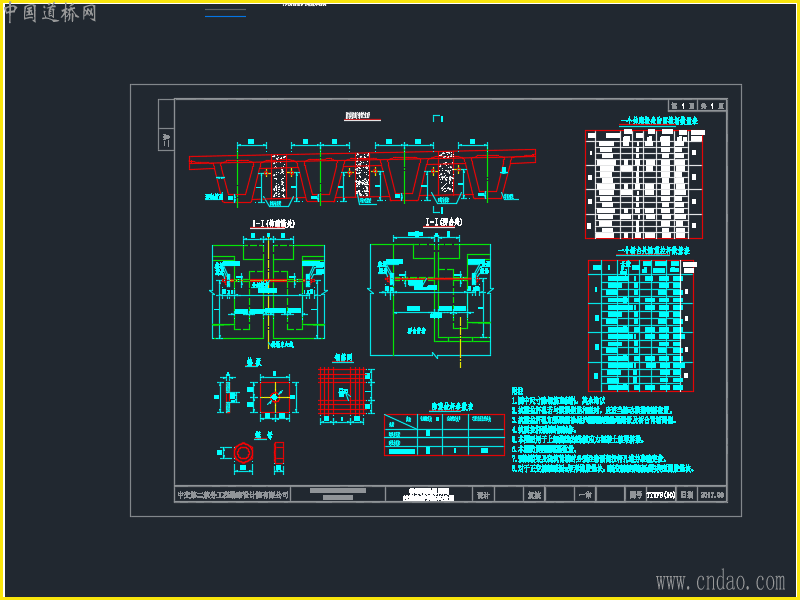Viewport: 800px width, 600px height.
Task: Click the 中国道桥网 watermark logo
Action: pos(50,13)
